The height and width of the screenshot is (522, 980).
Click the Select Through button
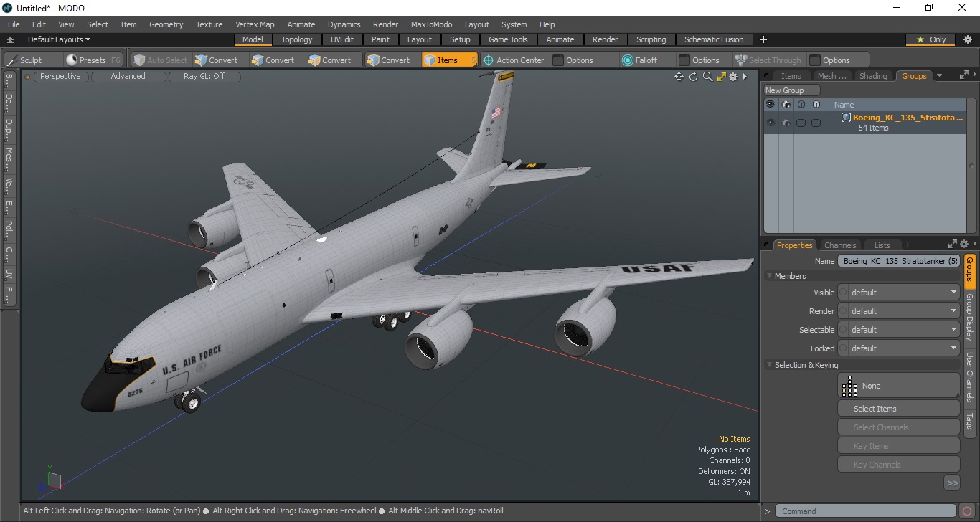[768, 60]
